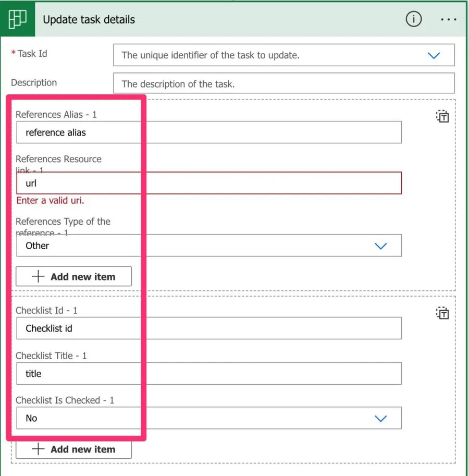This screenshot has width=469, height=476.
Task: Open the info icon for this action
Action: click(413, 20)
